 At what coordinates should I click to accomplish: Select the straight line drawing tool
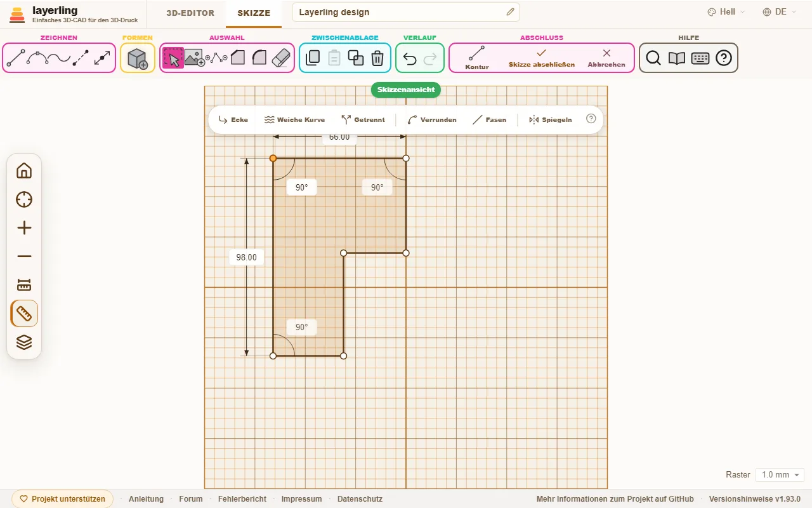(16, 58)
